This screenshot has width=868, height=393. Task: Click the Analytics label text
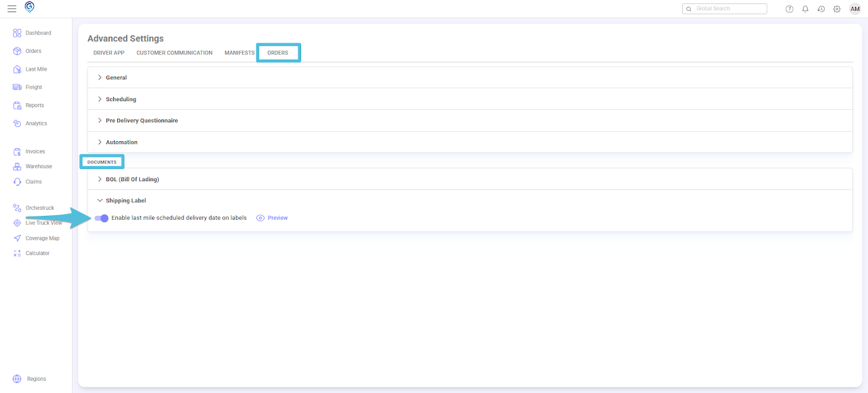point(37,124)
